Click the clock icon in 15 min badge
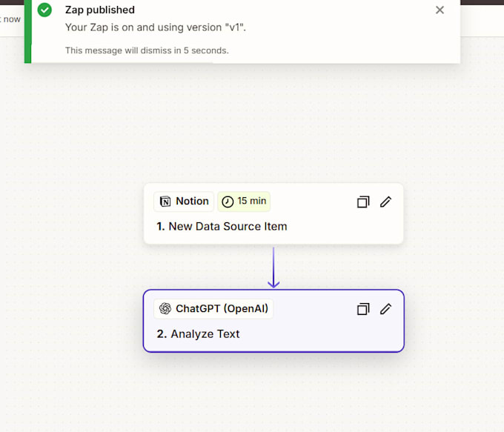504x432 pixels. pos(228,202)
